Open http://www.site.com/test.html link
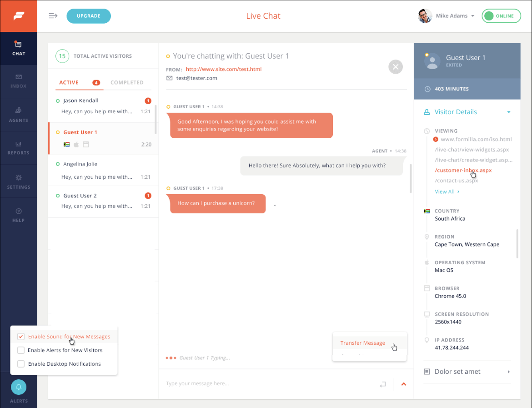 (224, 69)
